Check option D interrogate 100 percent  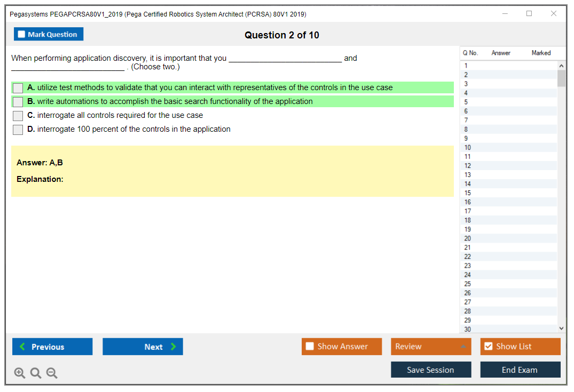pyautogui.click(x=18, y=130)
